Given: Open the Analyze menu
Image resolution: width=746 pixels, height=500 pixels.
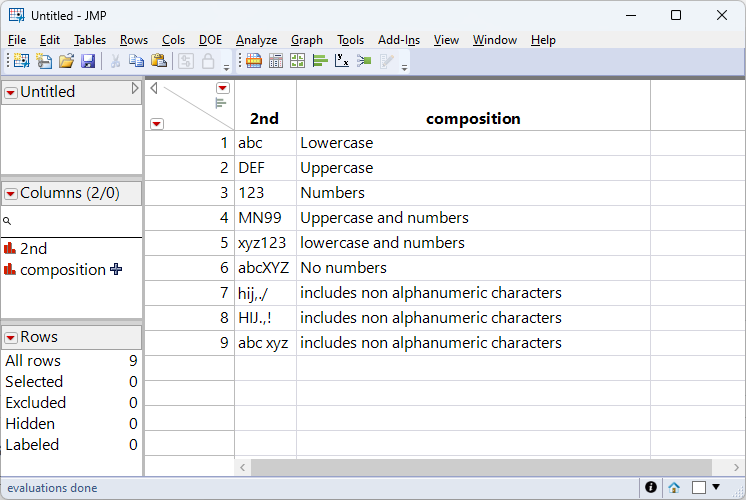Looking at the screenshot, I should 256,40.
